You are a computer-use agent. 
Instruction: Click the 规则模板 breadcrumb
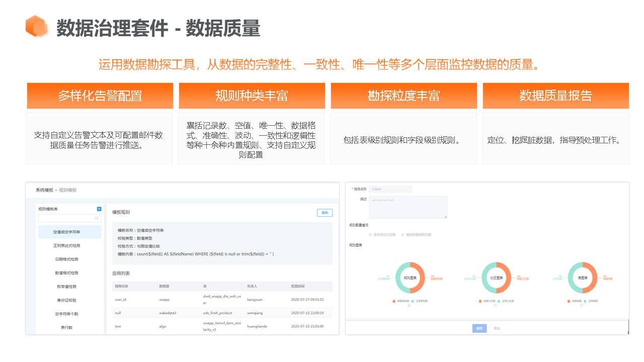pyautogui.click(x=68, y=190)
